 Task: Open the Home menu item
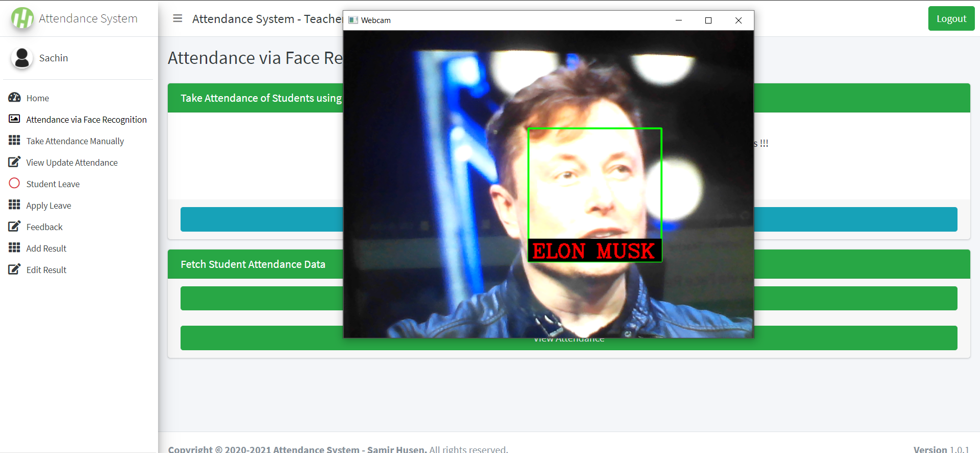(x=78, y=98)
